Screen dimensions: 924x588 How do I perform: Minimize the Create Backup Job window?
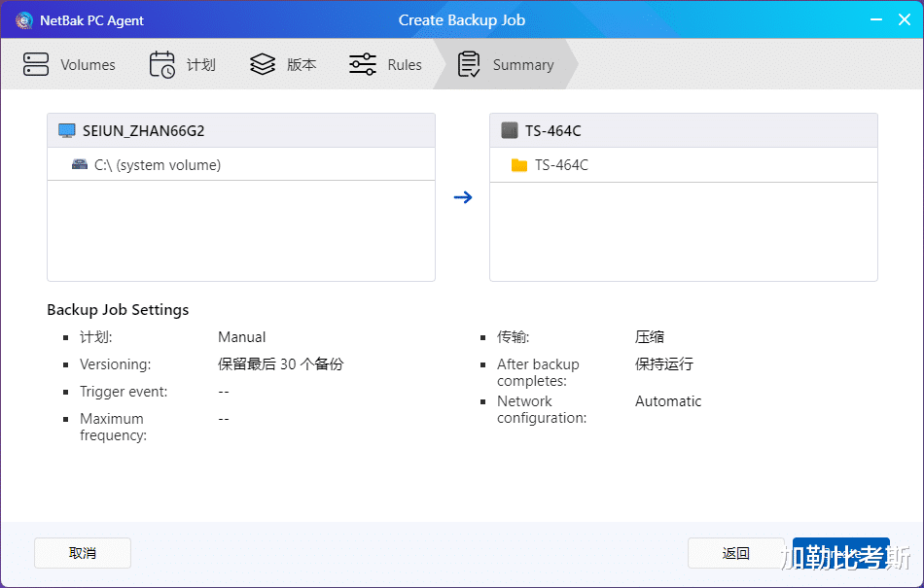coord(876,19)
